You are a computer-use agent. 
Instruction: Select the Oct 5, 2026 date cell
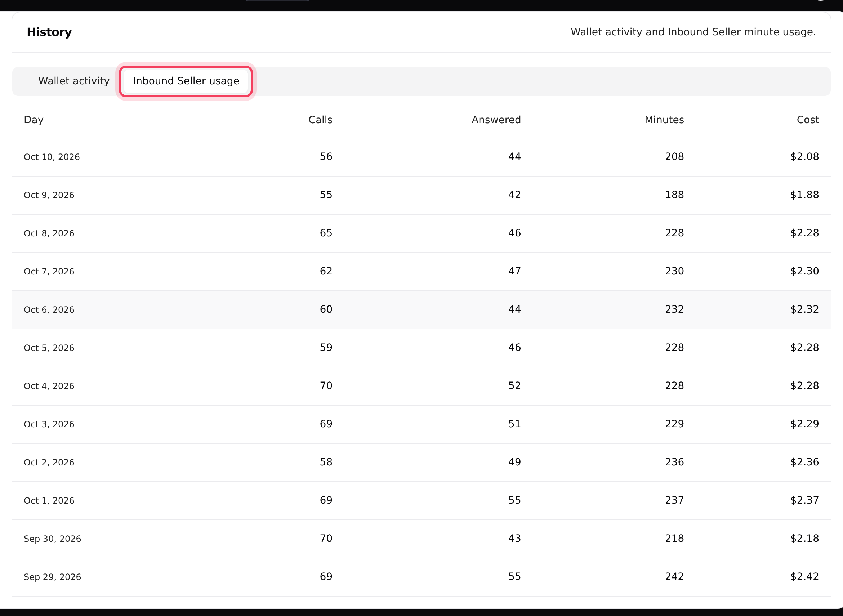[x=49, y=348]
